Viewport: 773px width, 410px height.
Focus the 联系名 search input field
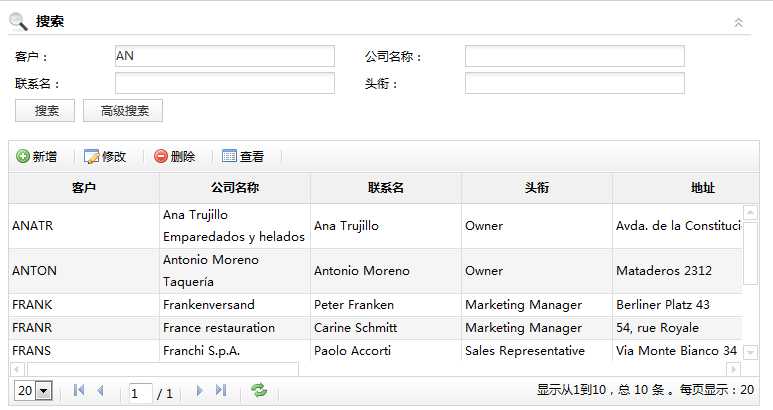click(225, 83)
